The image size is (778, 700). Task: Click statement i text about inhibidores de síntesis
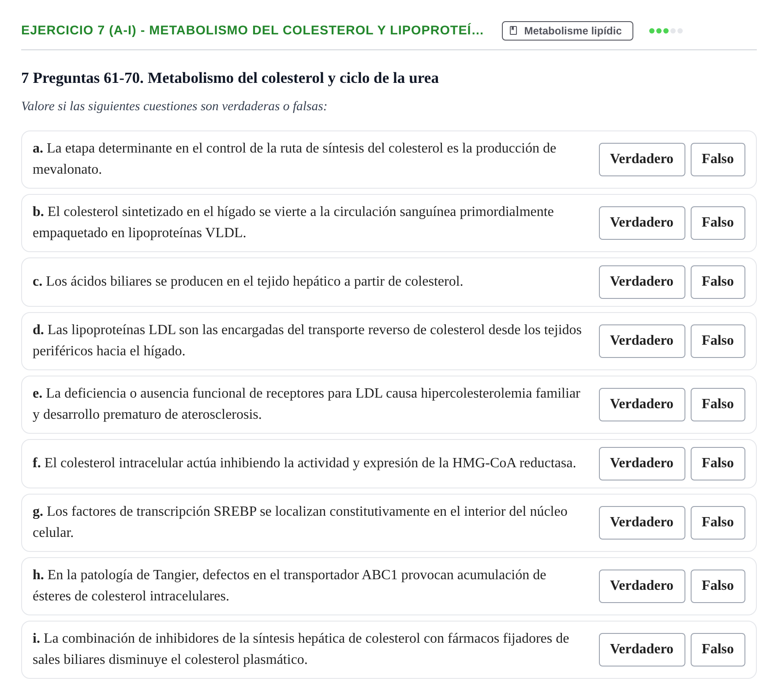[301, 649]
